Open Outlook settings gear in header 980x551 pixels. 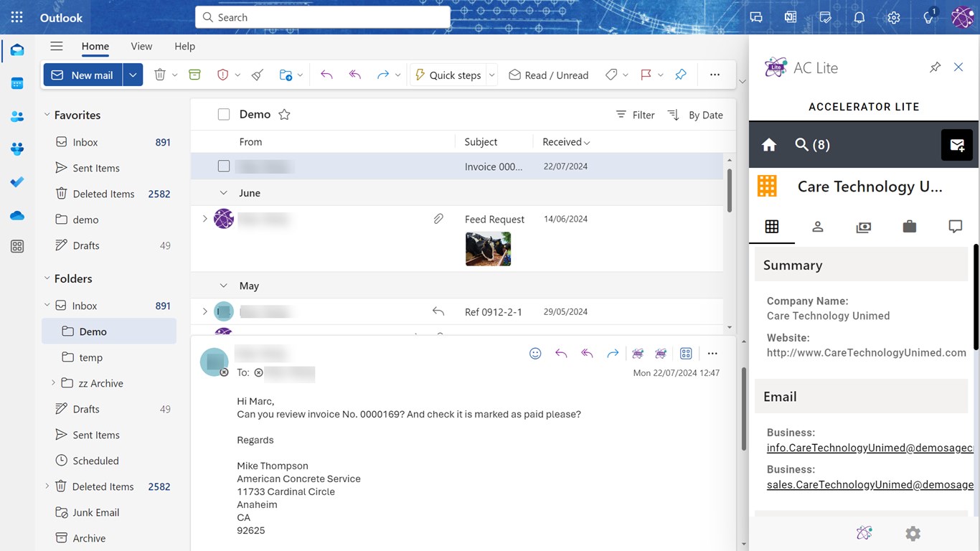point(893,17)
